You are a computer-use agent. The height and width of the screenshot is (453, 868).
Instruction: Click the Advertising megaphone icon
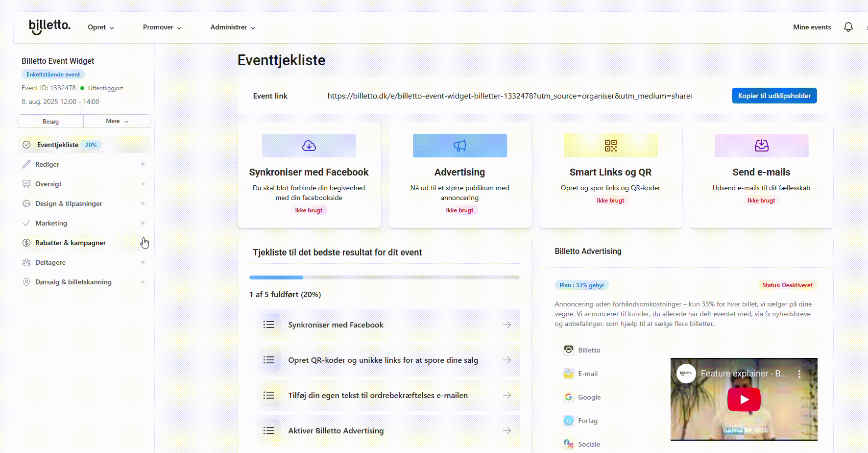point(459,146)
